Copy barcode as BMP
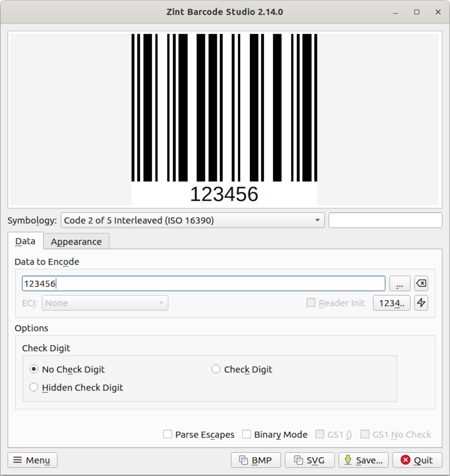450x476 pixels. 255,460
